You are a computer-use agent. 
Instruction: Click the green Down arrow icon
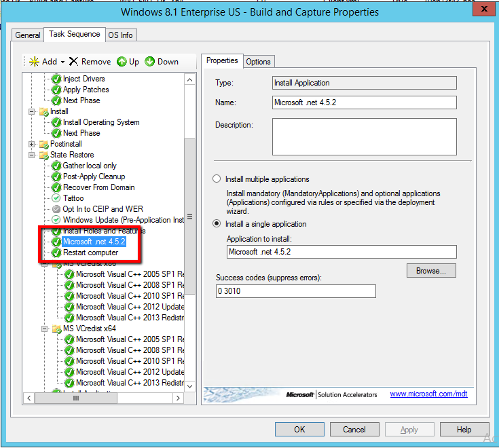coord(150,61)
